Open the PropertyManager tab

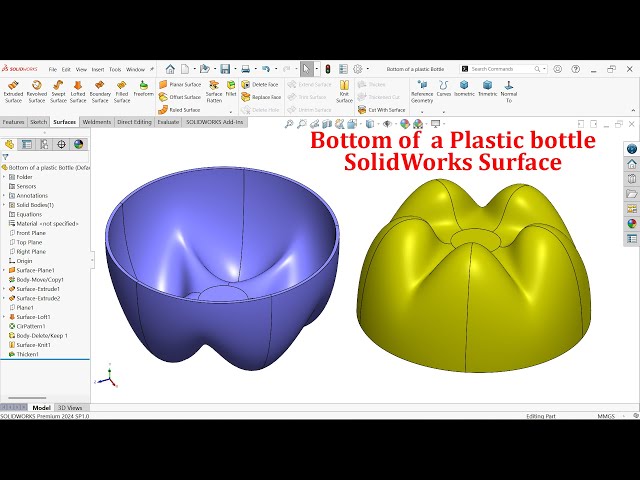(x=27, y=144)
